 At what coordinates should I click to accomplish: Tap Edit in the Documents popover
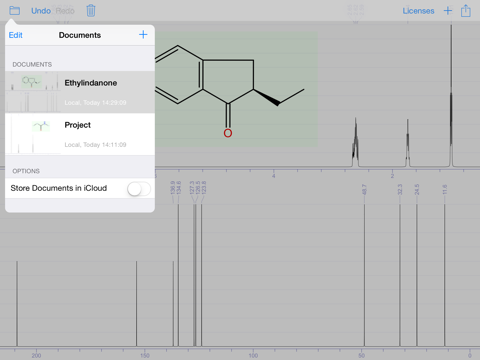[x=16, y=35]
